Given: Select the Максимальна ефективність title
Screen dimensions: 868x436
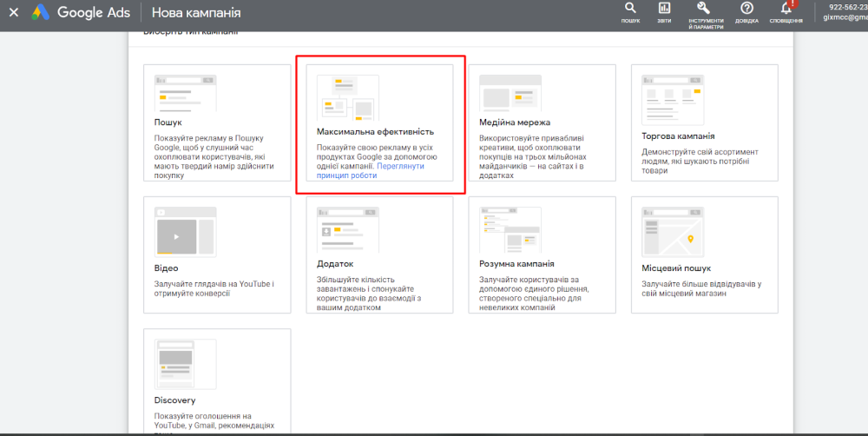Looking at the screenshot, I should coord(375,132).
